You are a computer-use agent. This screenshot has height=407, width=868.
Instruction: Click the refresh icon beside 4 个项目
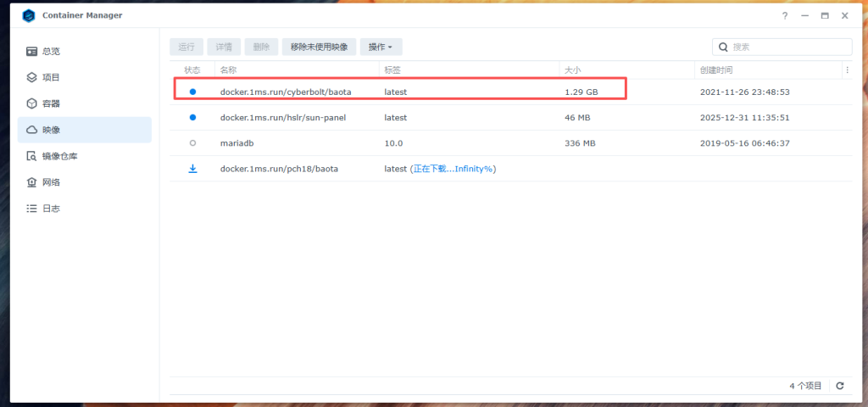click(x=840, y=386)
